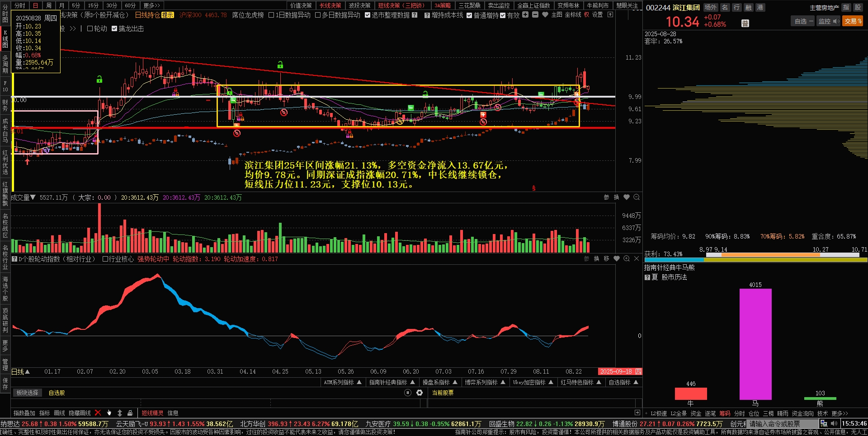Click the 换 switch icon in volume header
Screen dimensions: 868x436
(x=617, y=197)
